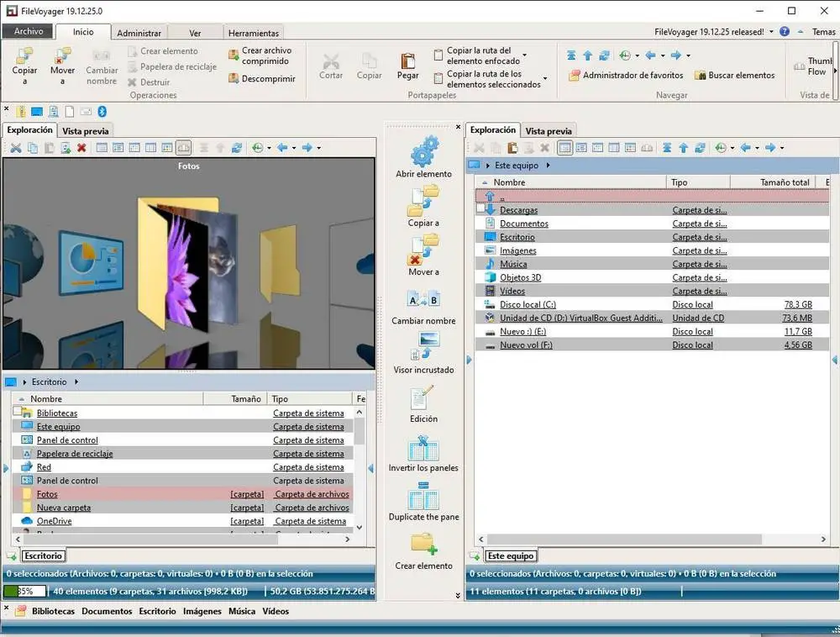This screenshot has width=840, height=637.
Task: Toggle the Bibliotecas row checkbox
Action: (17, 411)
